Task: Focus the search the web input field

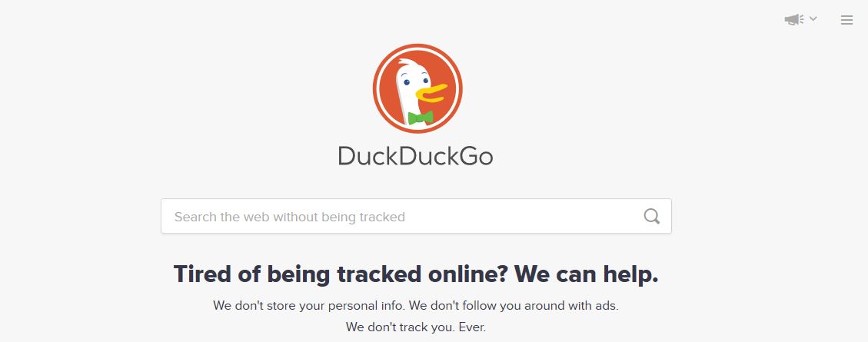Action: 416,216
